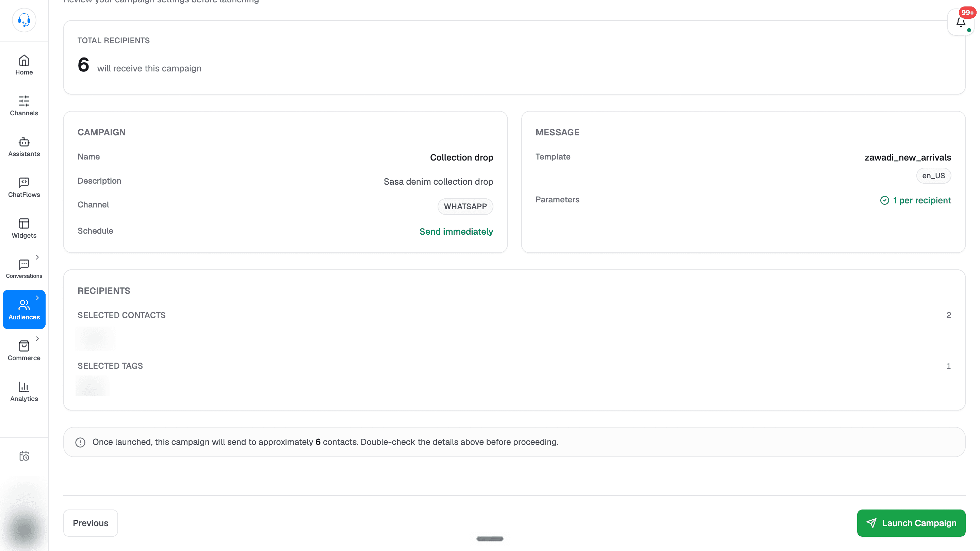Click the Collection drop campaign name
This screenshot has width=980, height=551.
[461, 157]
